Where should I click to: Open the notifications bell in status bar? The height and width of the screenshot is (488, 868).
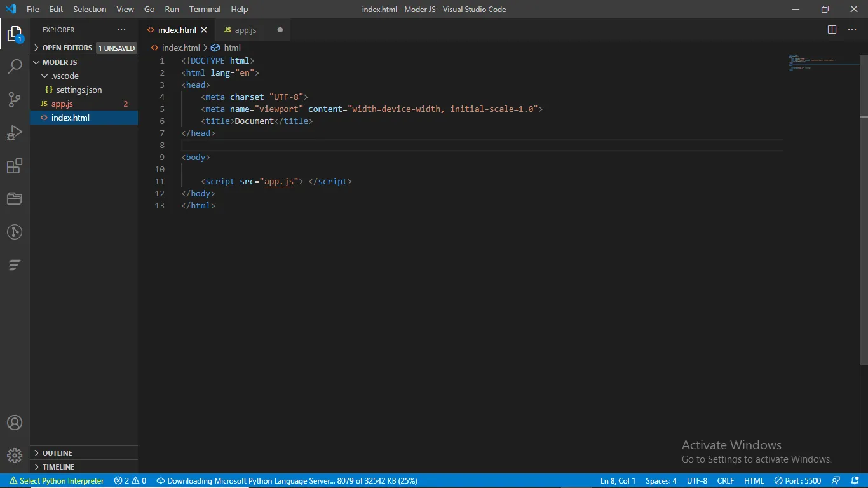coord(855,481)
